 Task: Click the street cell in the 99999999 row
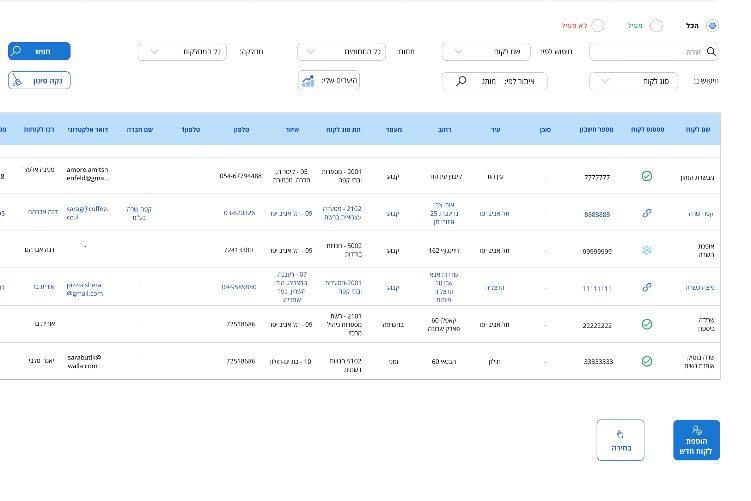(444, 250)
